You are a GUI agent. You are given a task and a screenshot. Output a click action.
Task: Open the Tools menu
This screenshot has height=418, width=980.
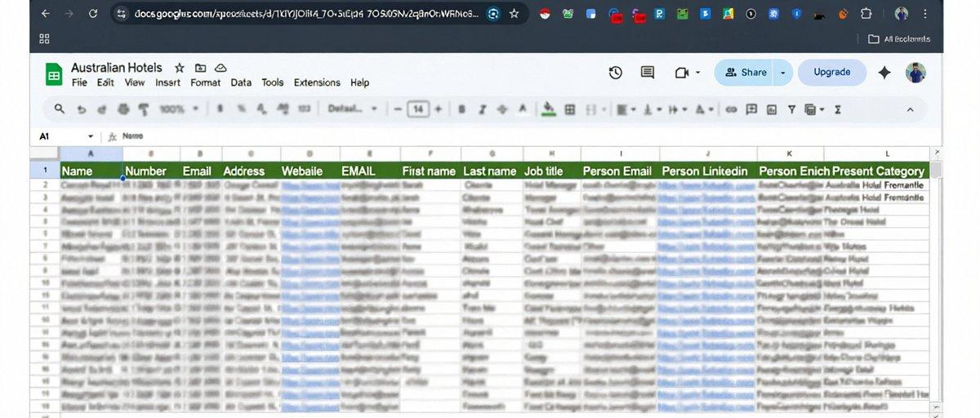[x=273, y=82]
